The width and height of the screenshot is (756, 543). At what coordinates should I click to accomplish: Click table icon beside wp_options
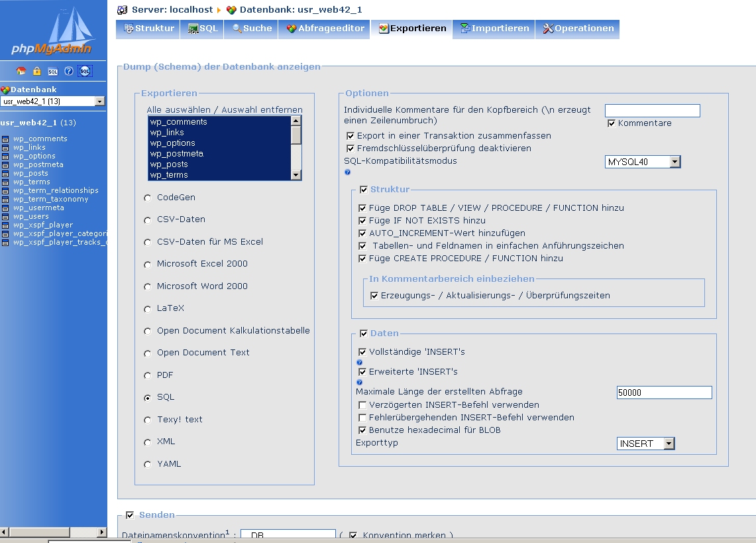5,156
